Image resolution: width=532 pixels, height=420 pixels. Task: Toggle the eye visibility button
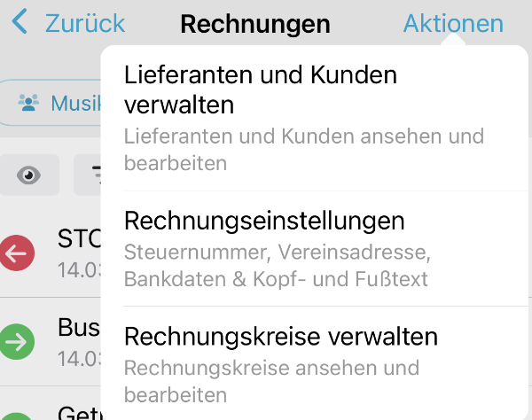pyautogui.click(x=29, y=175)
